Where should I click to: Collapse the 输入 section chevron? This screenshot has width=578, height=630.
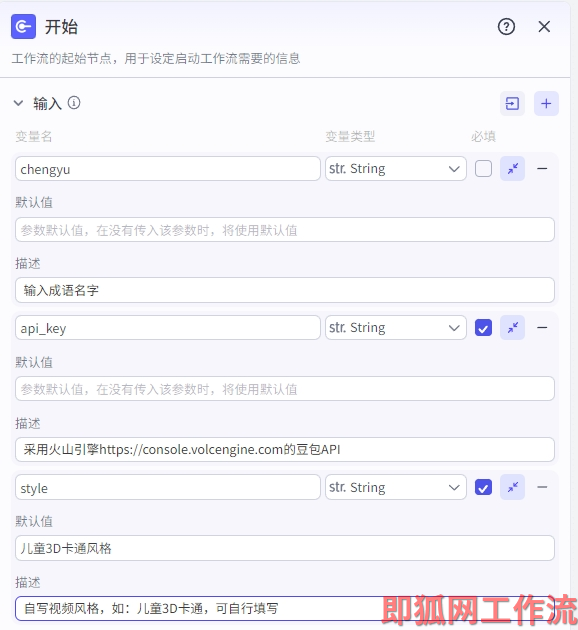[x=18, y=103]
